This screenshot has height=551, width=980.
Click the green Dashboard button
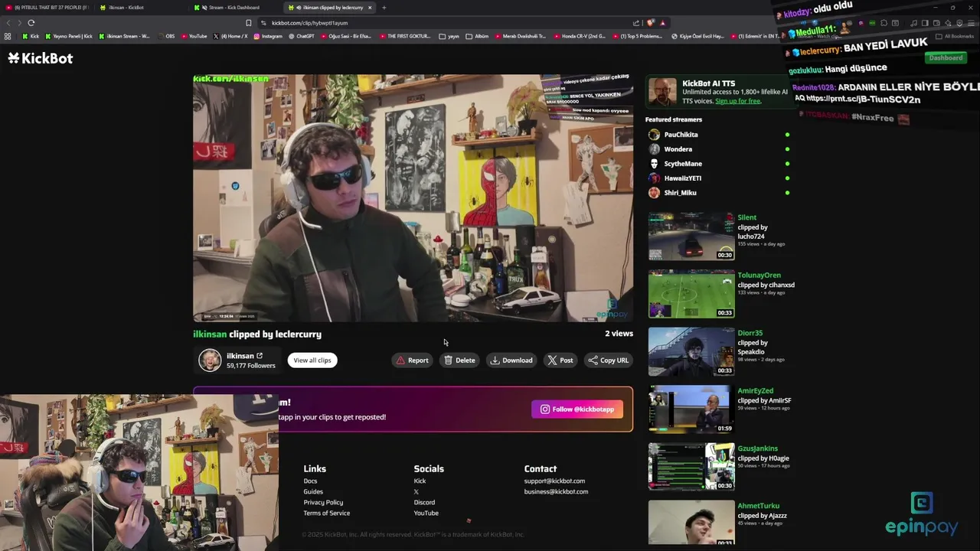(x=946, y=58)
